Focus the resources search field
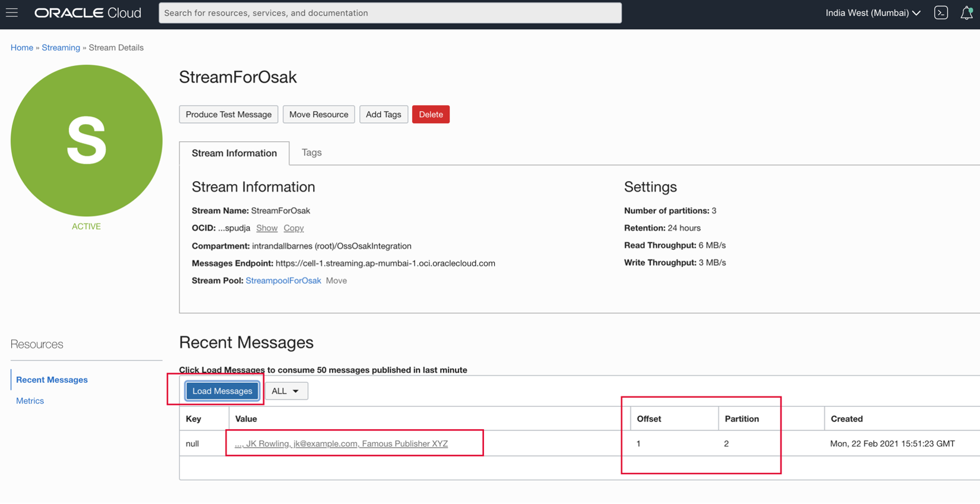The image size is (980, 504). (x=390, y=12)
